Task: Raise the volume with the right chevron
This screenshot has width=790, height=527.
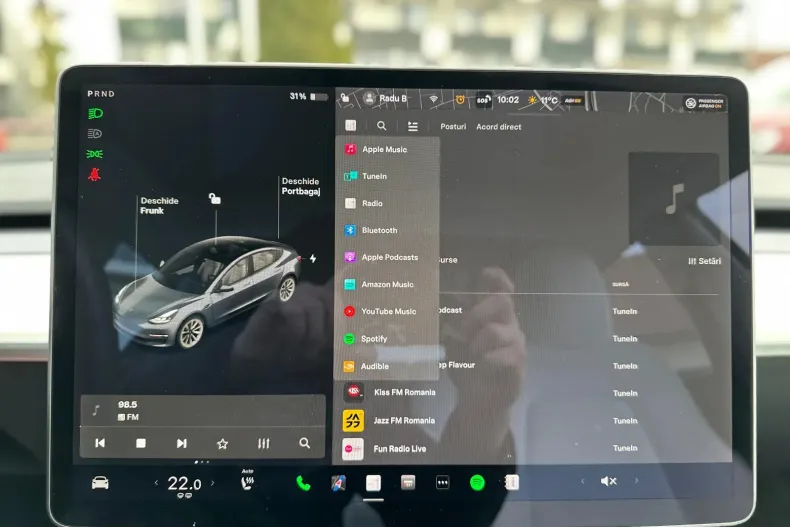Action: tap(637, 481)
